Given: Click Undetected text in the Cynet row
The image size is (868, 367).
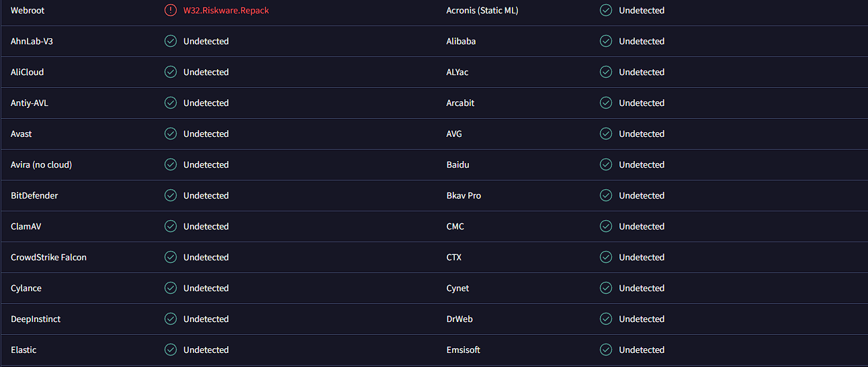Looking at the screenshot, I should [642, 289].
